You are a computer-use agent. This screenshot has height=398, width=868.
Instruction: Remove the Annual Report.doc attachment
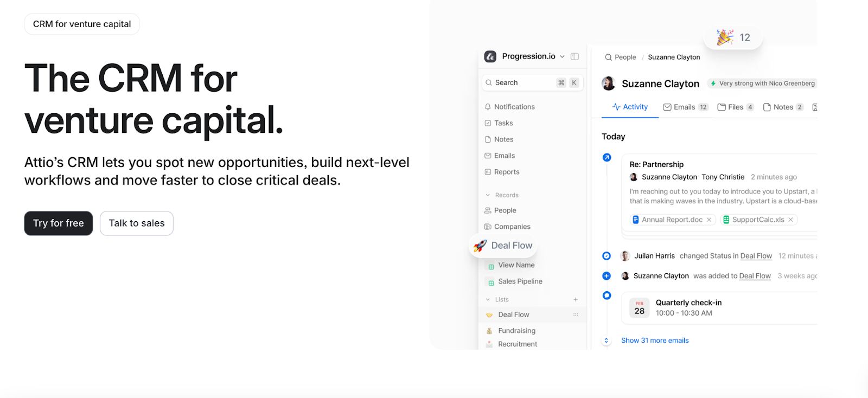click(709, 220)
